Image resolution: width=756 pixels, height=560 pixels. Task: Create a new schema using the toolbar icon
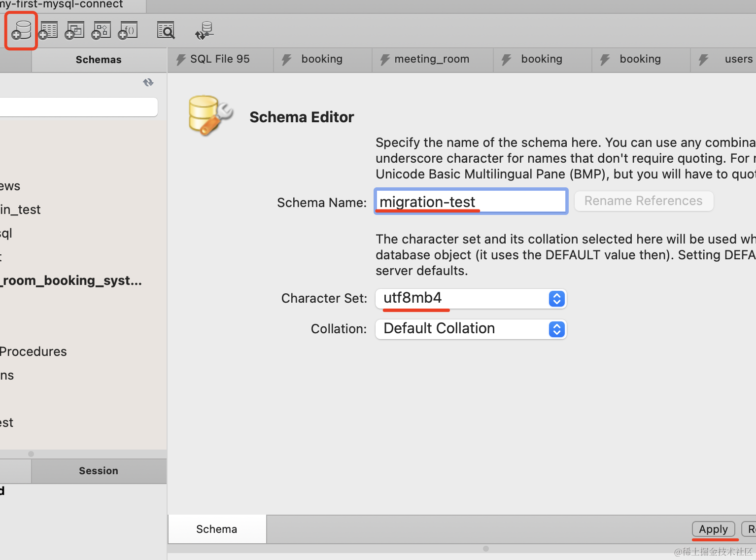click(x=21, y=30)
